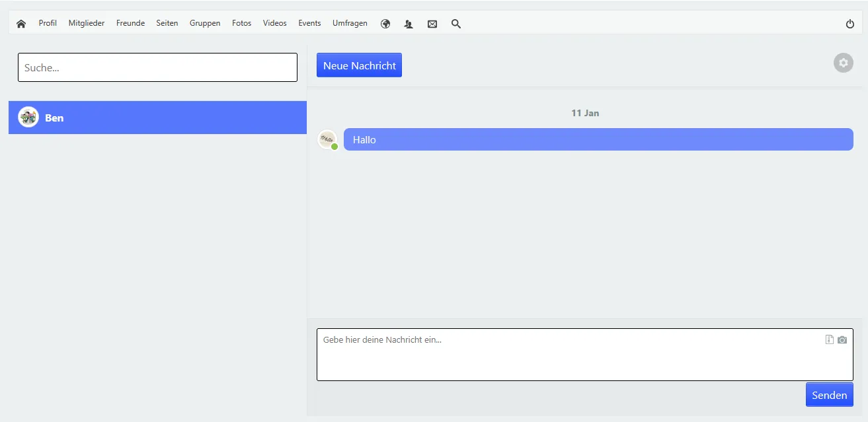The height and width of the screenshot is (422, 868).
Task: Select the Ben conversation
Action: [x=157, y=118]
